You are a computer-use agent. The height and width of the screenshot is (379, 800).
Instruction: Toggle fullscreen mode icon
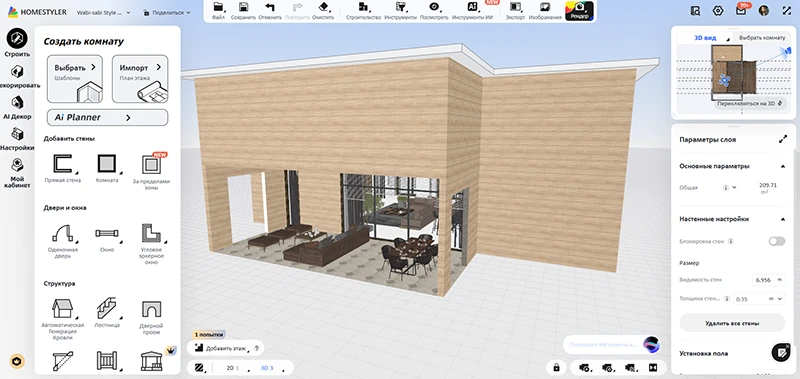pyautogui.click(x=786, y=11)
